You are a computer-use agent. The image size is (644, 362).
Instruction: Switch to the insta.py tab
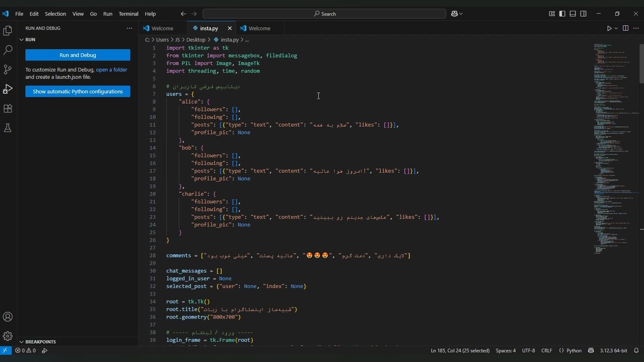point(209,29)
